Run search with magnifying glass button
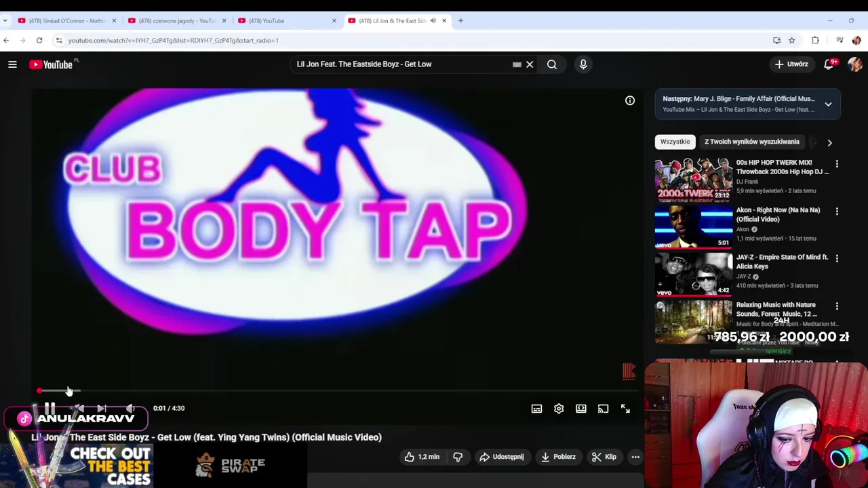Screen dimensions: 868x488 (552, 64)
